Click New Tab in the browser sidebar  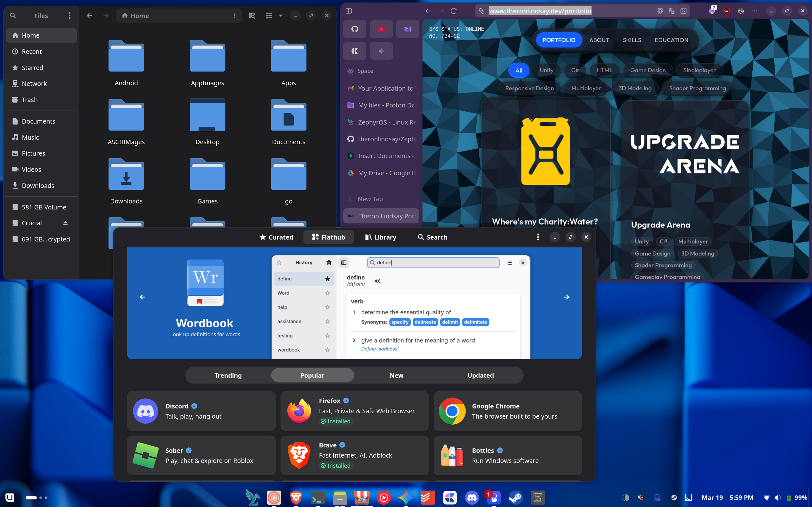pos(370,198)
